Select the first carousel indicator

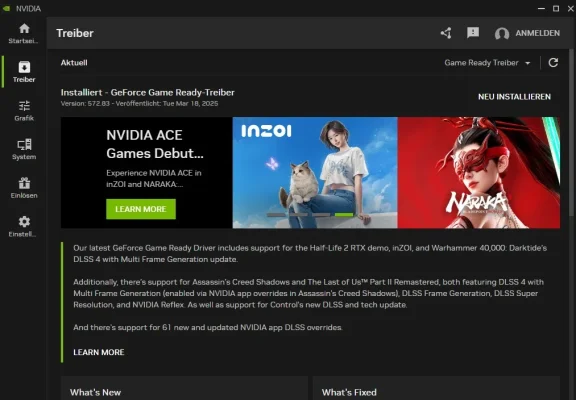276,215
